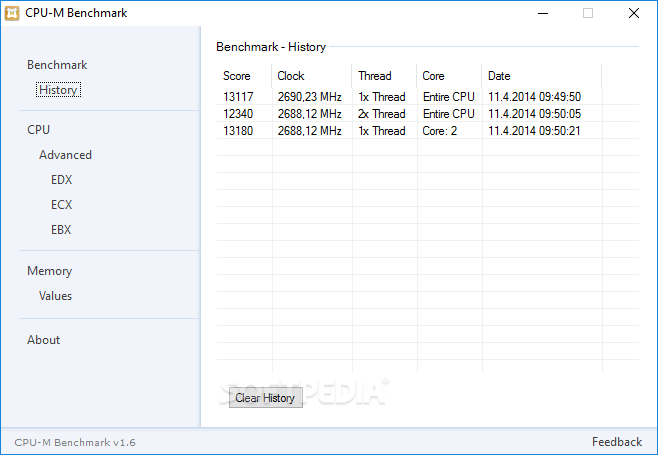Click the 2x Thread cell

[x=381, y=114]
